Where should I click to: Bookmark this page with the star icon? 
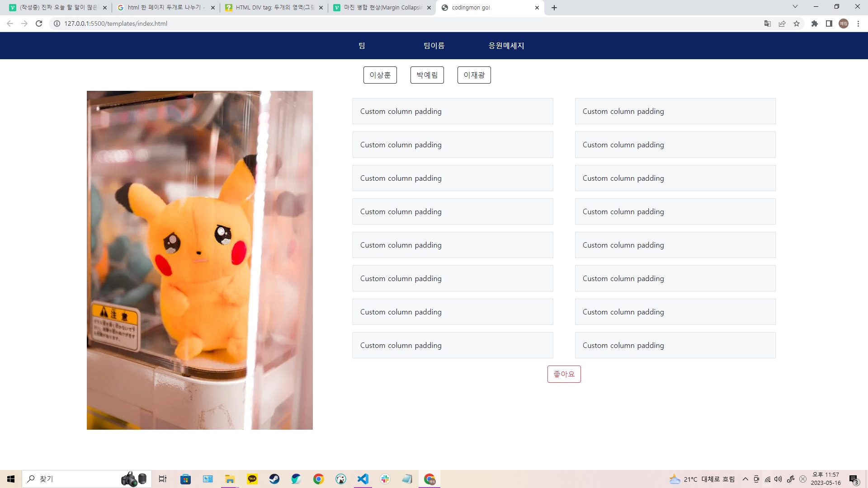click(797, 23)
